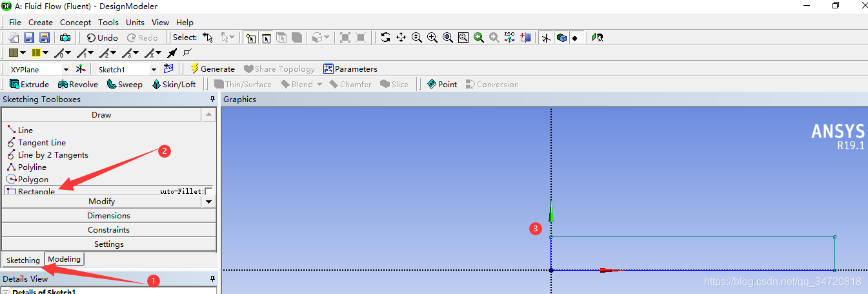Set the ISO isometric view
The width and height of the screenshot is (868, 294).
point(510,37)
